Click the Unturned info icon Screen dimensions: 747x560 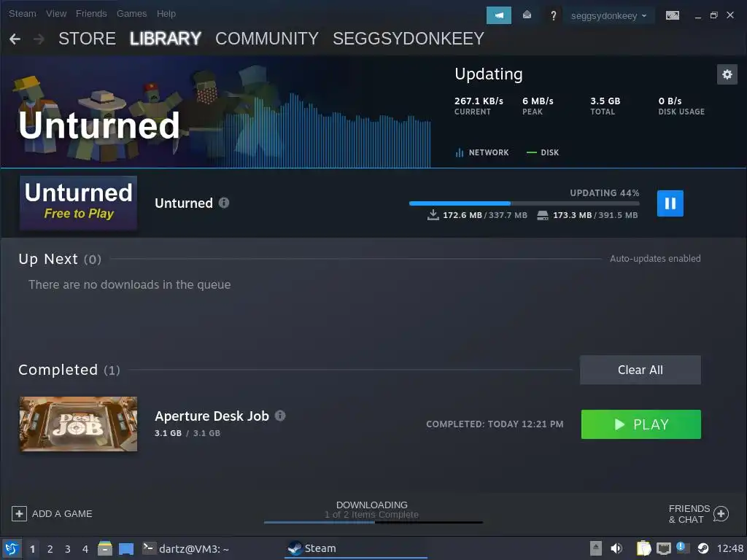pos(224,203)
